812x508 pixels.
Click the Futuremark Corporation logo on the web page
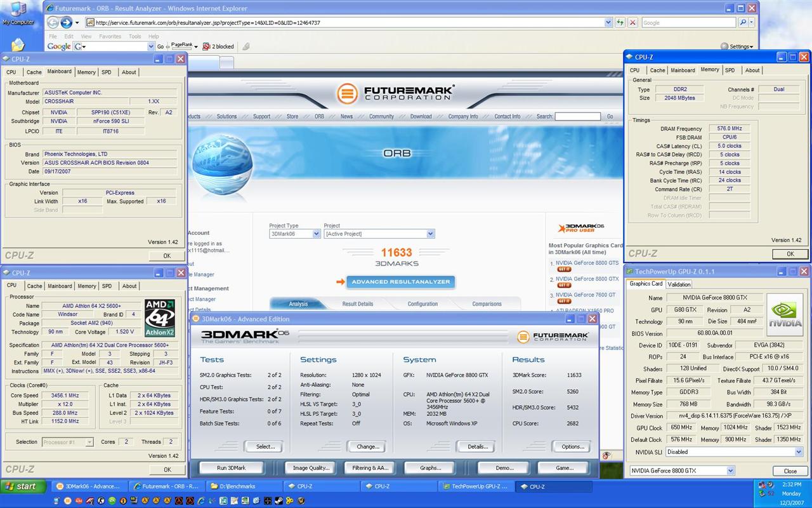click(x=395, y=93)
